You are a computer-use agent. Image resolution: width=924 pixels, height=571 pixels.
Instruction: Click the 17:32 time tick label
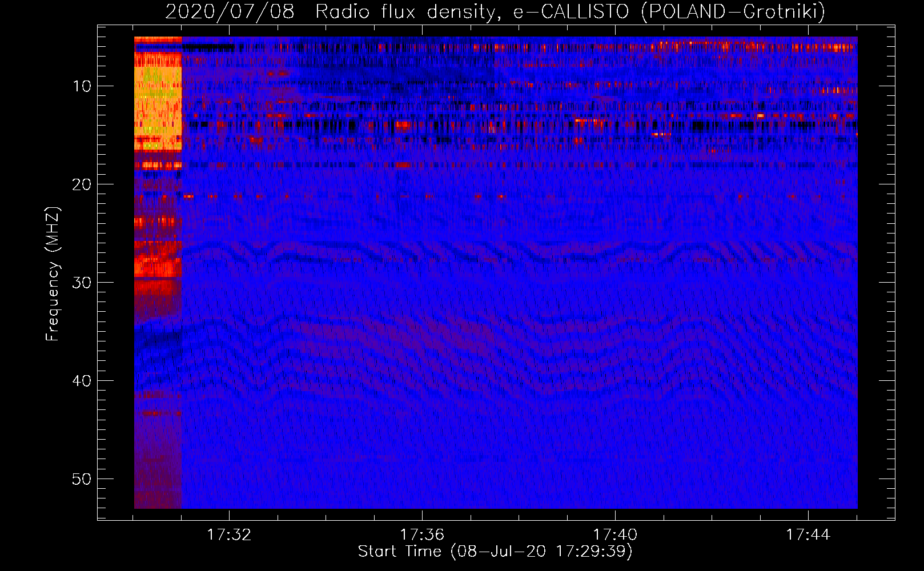click(229, 534)
